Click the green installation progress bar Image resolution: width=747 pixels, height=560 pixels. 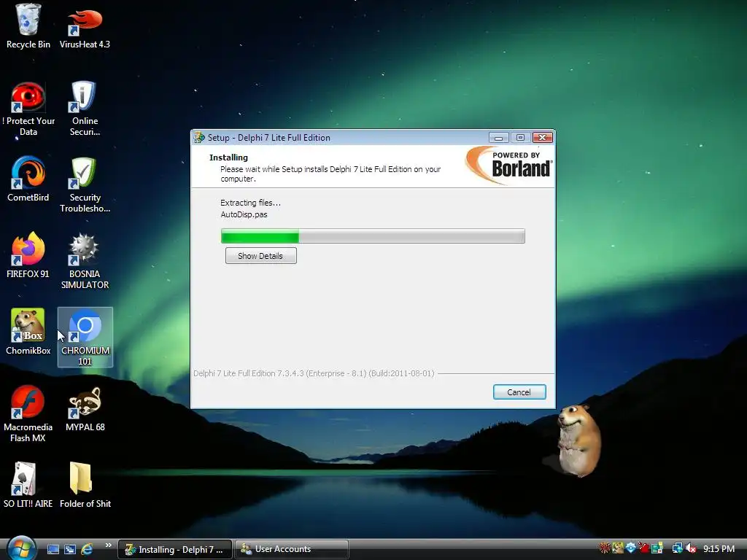coord(373,236)
